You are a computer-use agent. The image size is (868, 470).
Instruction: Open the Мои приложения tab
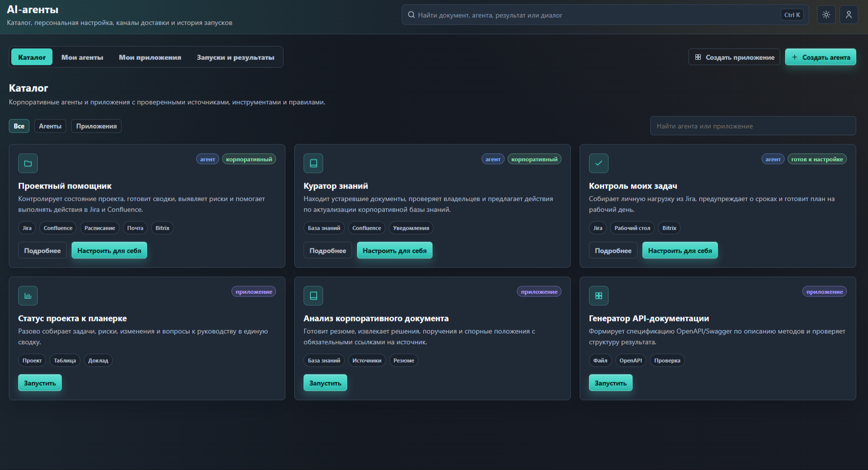click(150, 57)
